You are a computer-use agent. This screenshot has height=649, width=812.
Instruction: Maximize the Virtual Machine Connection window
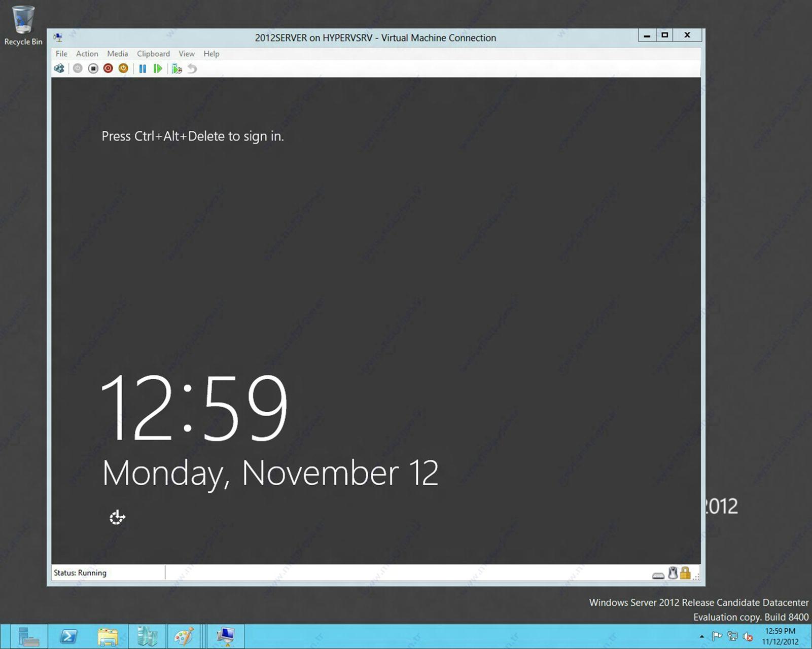point(664,35)
